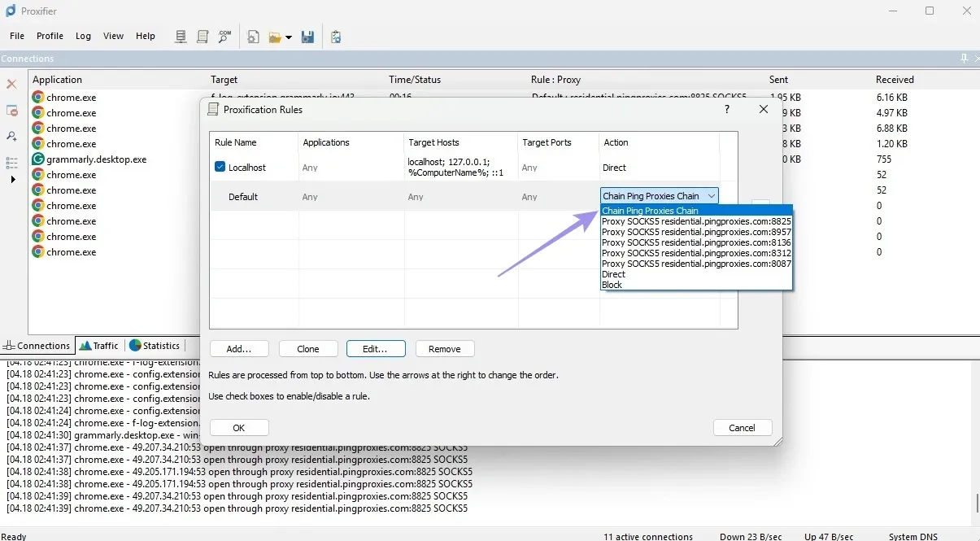Click the window with red stop sidebar icon
980x541 pixels.
(11, 110)
